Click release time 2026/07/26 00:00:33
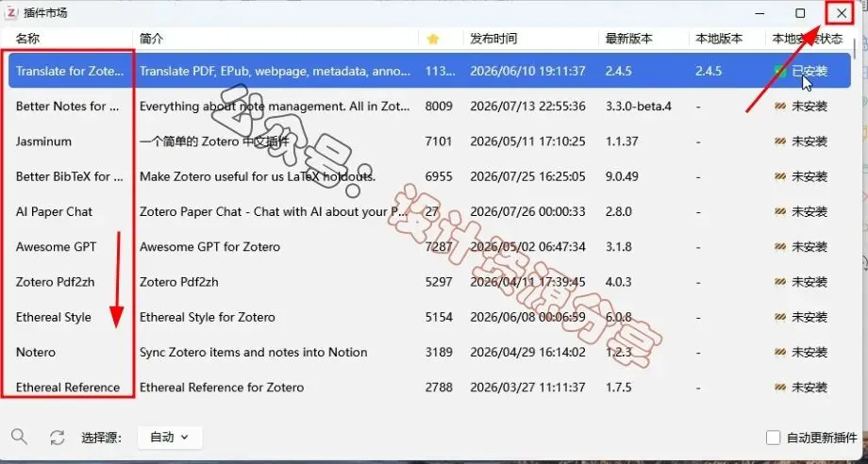 527,212
